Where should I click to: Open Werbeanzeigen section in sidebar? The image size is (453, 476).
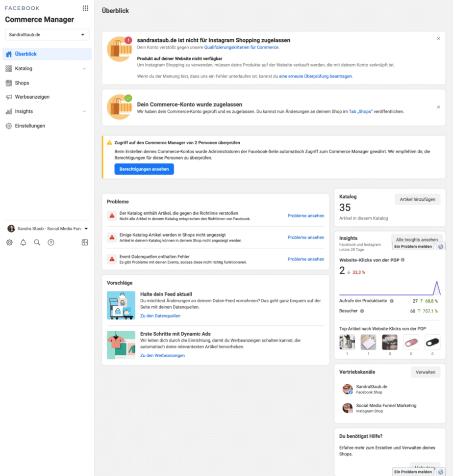coord(47,97)
